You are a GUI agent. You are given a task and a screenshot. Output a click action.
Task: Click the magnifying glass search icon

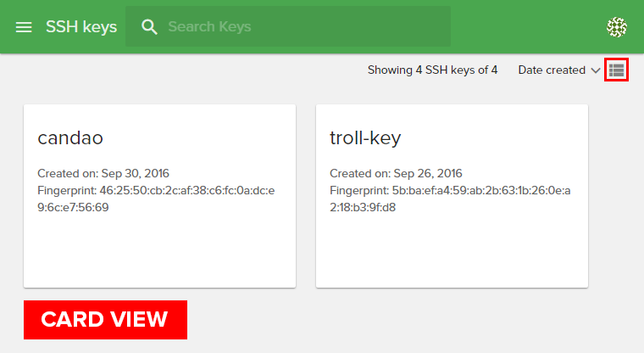coord(150,27)
